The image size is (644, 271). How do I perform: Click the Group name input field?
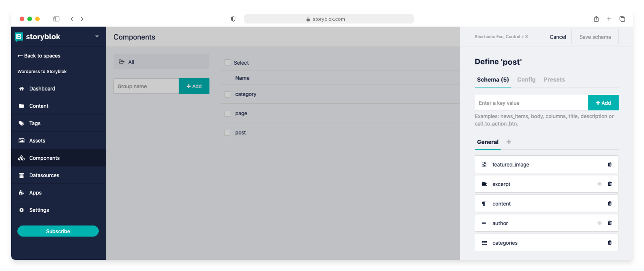[146, 86]
